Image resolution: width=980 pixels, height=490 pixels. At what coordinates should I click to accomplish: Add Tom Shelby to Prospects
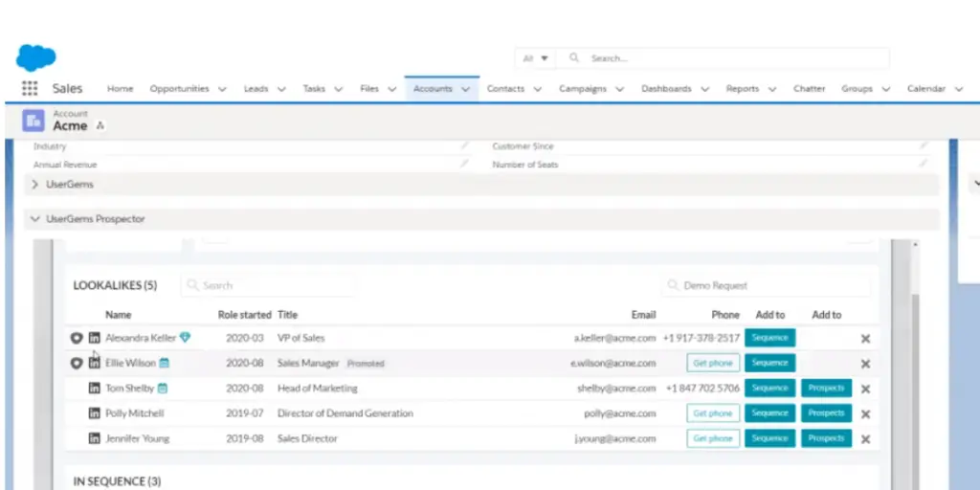[825, 389]
